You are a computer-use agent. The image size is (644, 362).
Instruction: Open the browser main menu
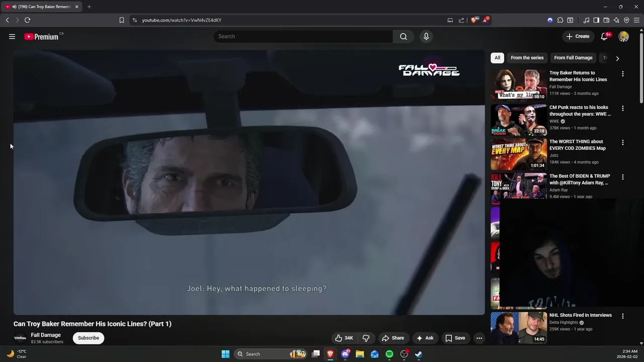pos(636,20)
